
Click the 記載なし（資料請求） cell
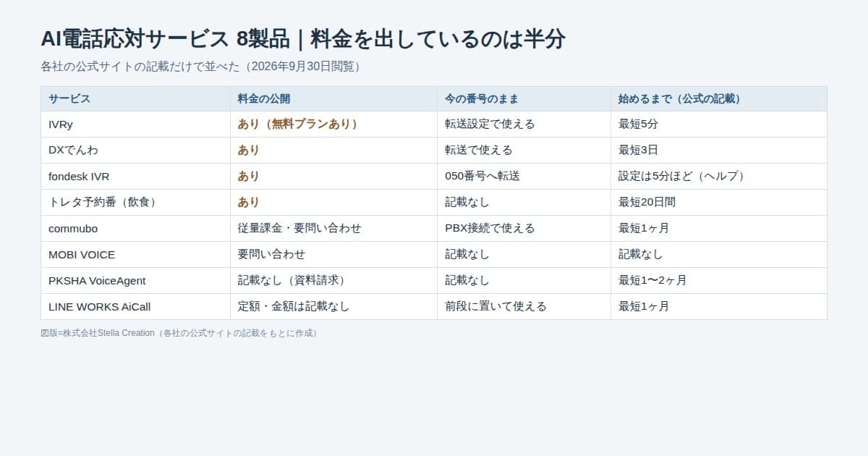click(x=333, y=280)
